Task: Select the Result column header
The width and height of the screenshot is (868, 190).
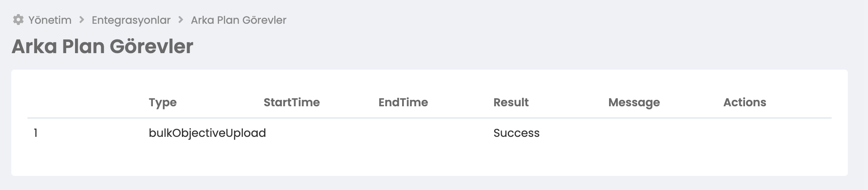Action: tap(511, 102)
